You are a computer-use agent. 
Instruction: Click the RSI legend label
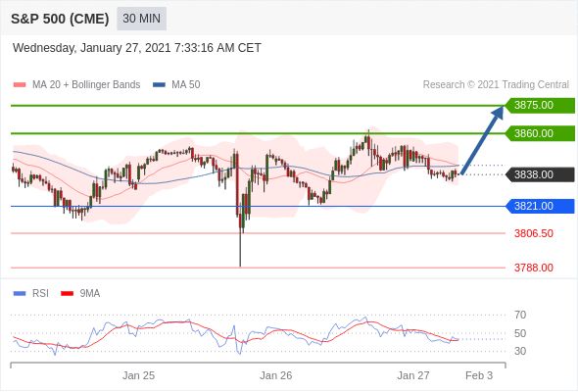click(40, 294)
